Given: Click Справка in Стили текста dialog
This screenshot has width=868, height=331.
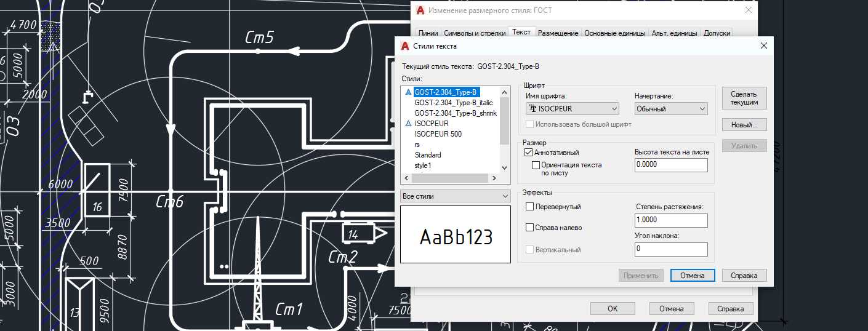Looking at the screenshot, I should click(744, 276).
